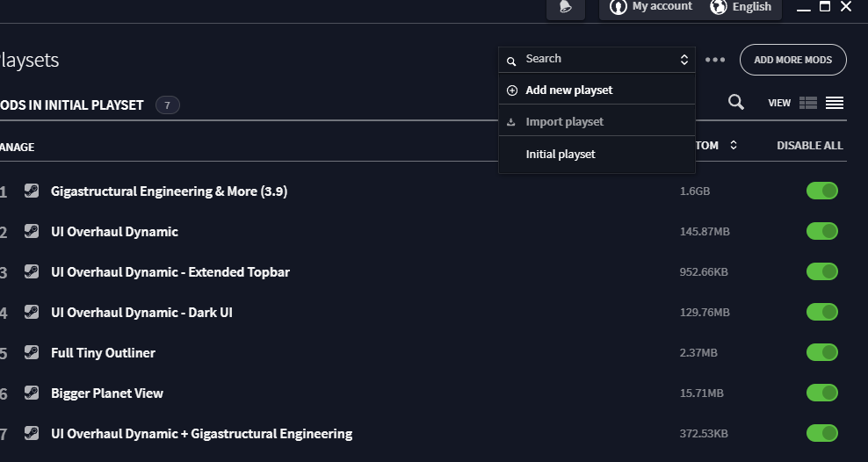Disable the UI Overhaul Dynamic mod toggle

pos(822,231)
